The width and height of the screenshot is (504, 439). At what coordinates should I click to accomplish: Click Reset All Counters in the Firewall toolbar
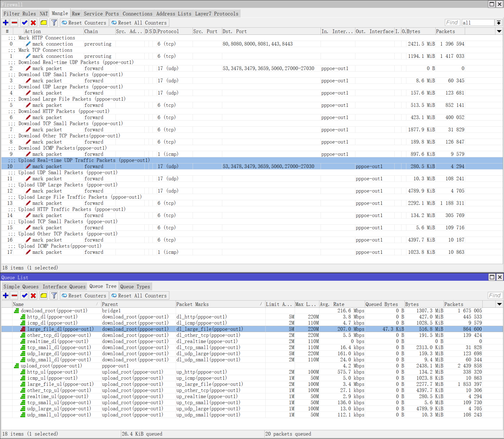pyautogui.click(x=139, y=23)
